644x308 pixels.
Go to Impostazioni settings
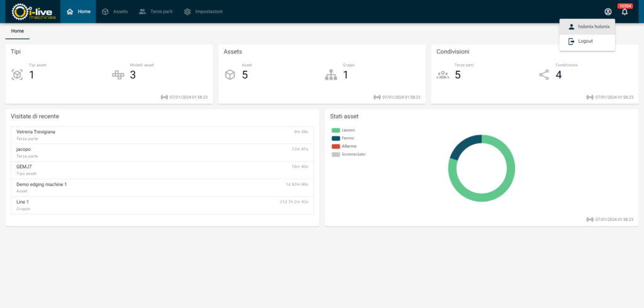point(203,12)
